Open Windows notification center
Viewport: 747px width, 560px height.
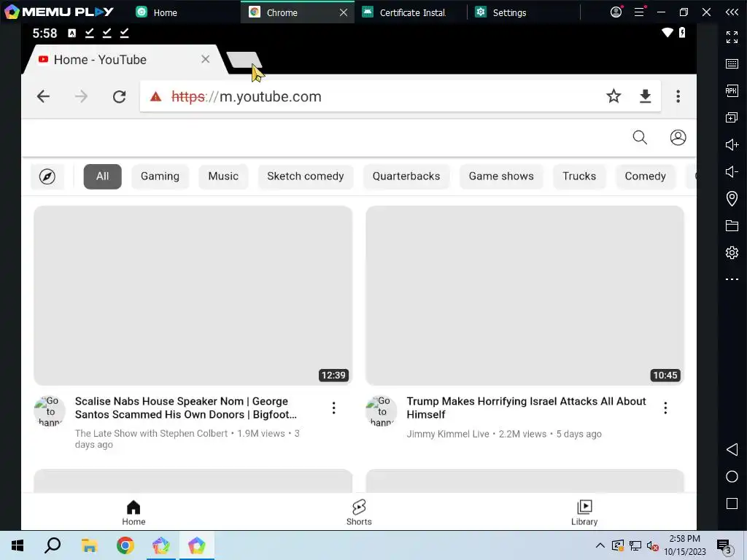coord(724,547)
